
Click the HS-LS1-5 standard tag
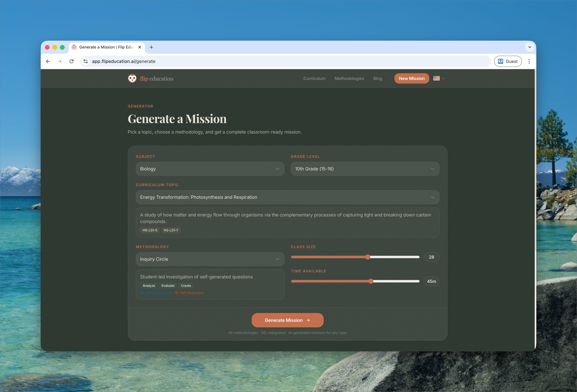click(x=150, y=230)
